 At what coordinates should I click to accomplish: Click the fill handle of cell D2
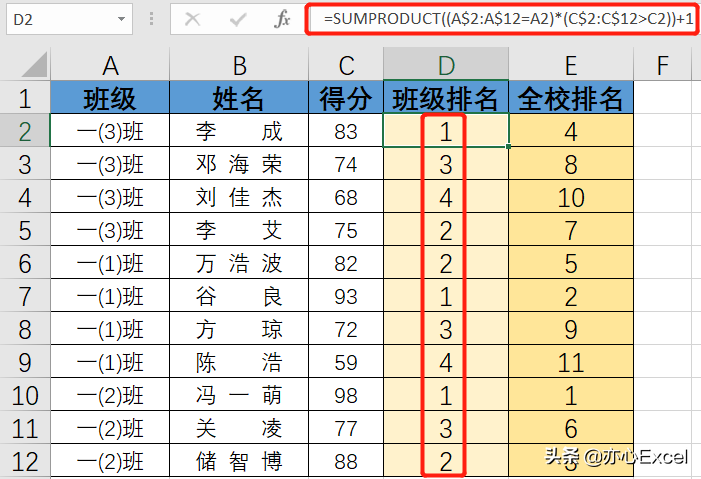[508, 146]
